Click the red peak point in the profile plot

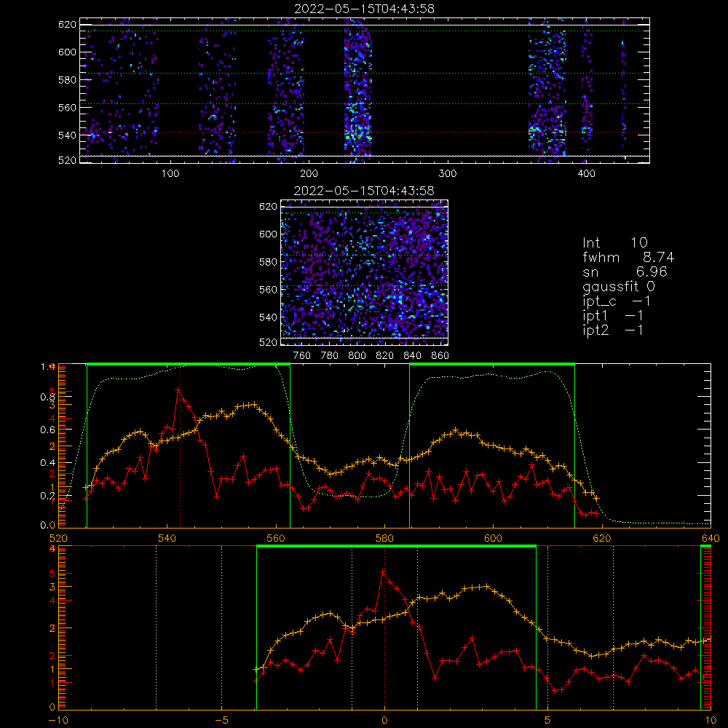[x=178, y=390]
